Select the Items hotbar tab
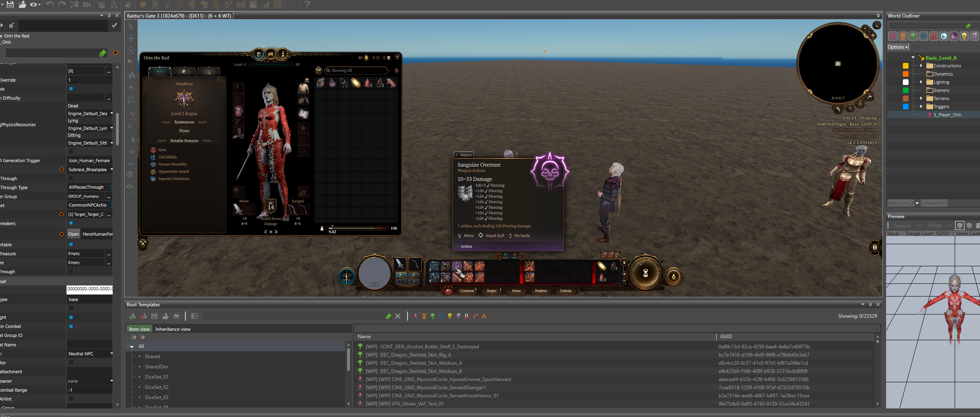The width and height of the screenshot is (980, 417). click(517, 291)
